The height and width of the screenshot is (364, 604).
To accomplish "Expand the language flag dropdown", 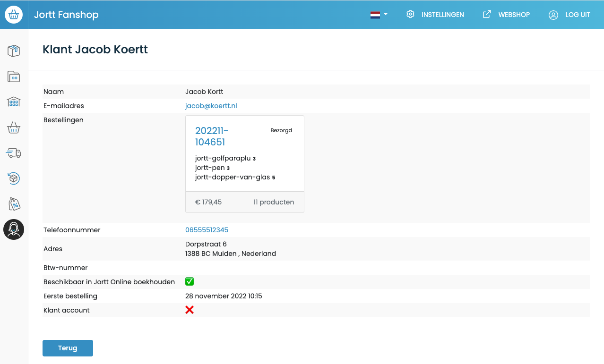I will [x=379, y=15].
